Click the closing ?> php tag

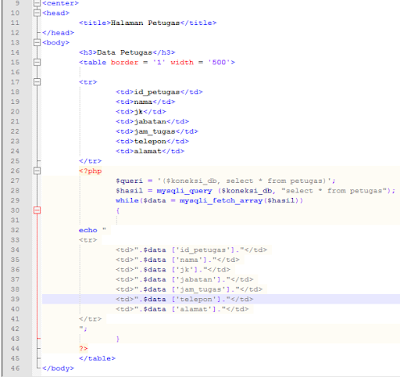(x=83, y=349)
